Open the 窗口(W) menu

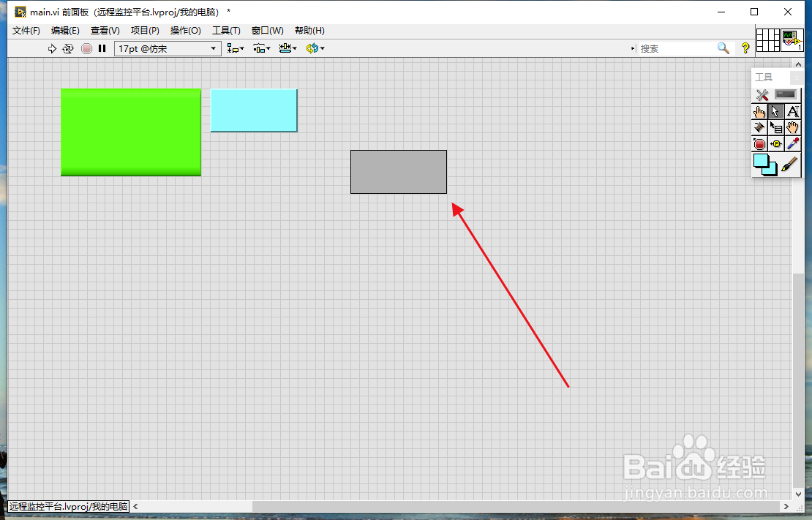click(x=267, y=31)
